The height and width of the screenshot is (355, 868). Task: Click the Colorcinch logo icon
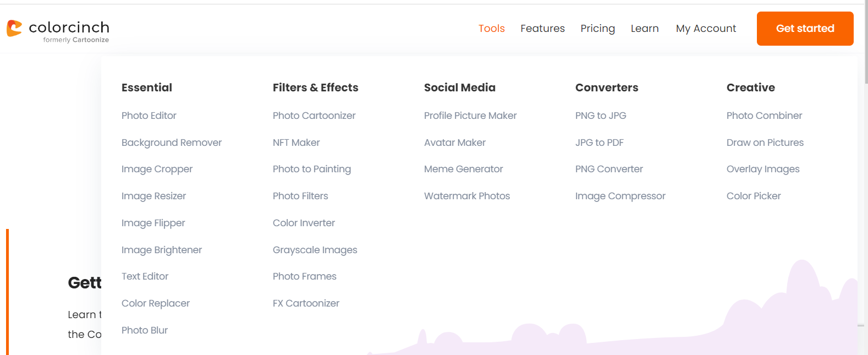point(14,29)
